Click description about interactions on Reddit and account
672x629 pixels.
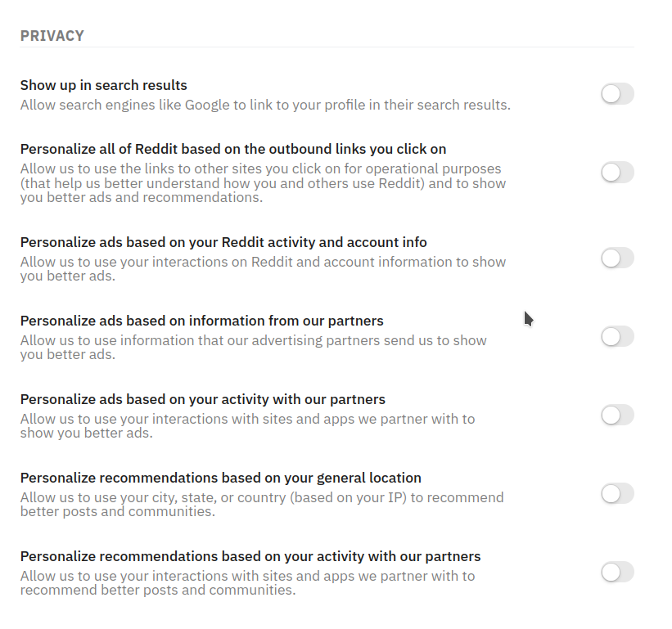coord(263,268)
